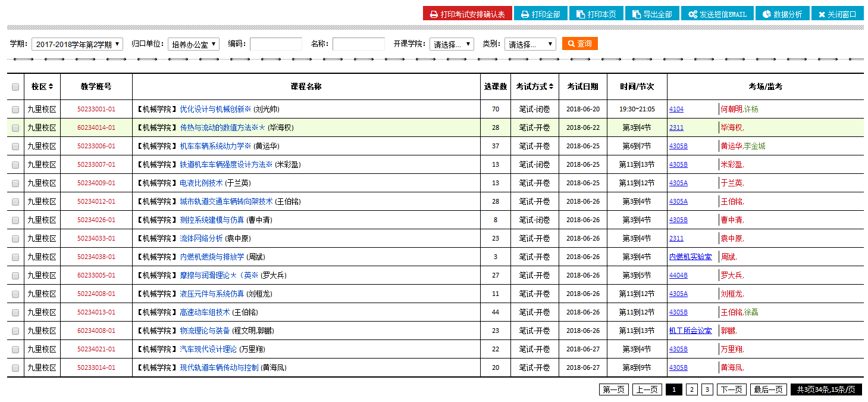Open the 数据分析 data analysis chart
Viewport: 868px width, 402px height.
[x=782, y=14]
